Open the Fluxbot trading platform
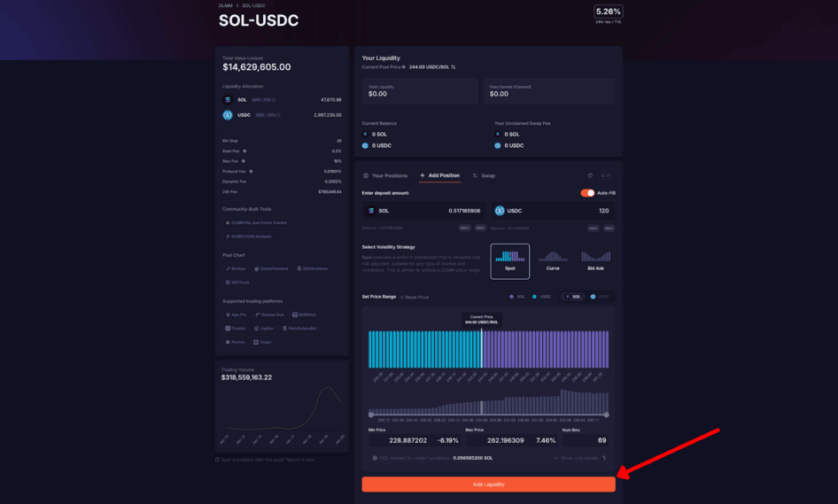Screen dimensions: 838x504 (236, 328)
